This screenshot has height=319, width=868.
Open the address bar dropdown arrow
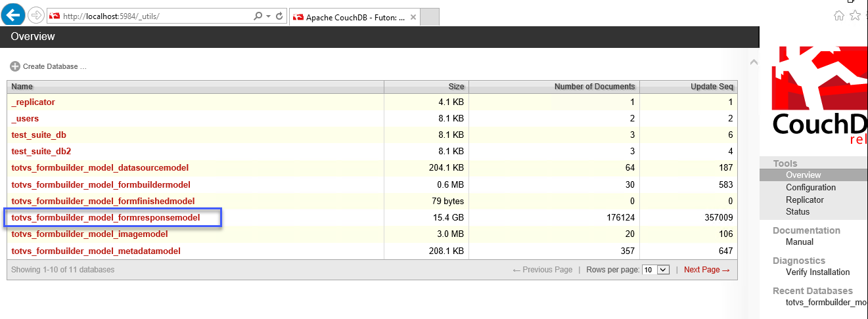point(269,16)
